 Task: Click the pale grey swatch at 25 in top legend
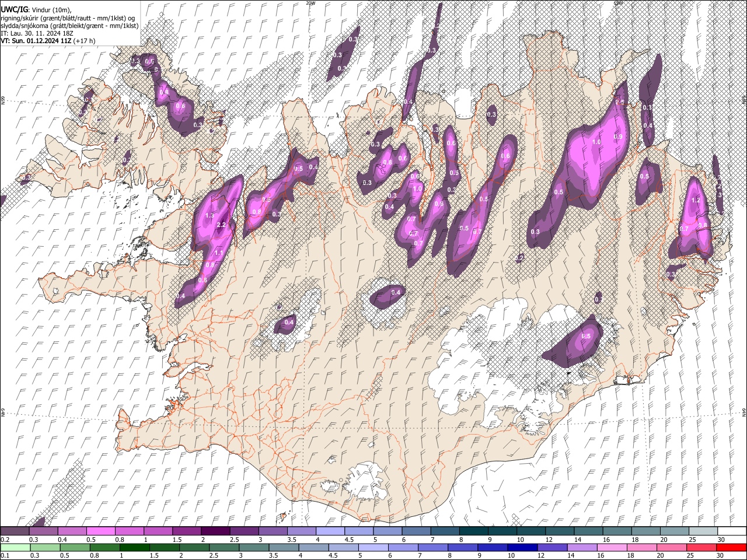(703, 531)
